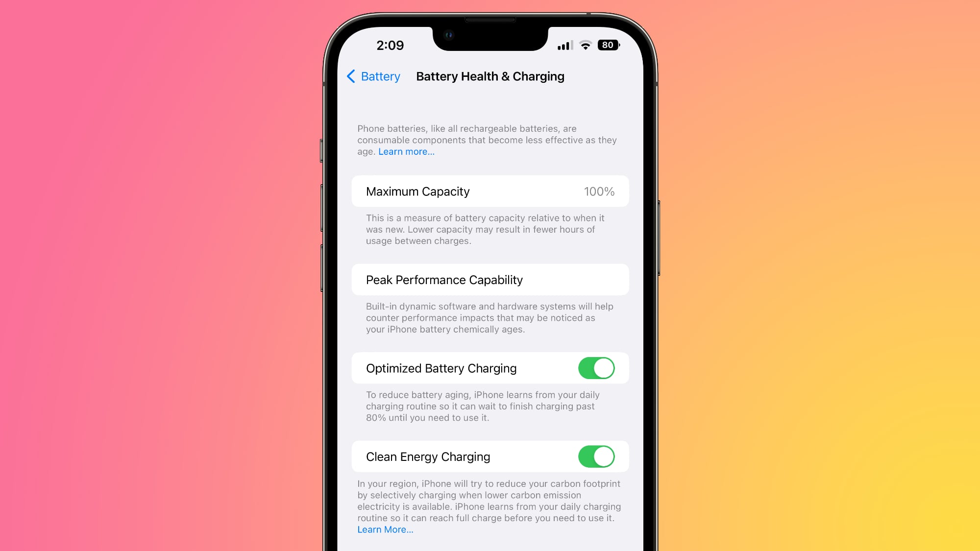Select Battery Health & Charging screen header

point(490,76)
